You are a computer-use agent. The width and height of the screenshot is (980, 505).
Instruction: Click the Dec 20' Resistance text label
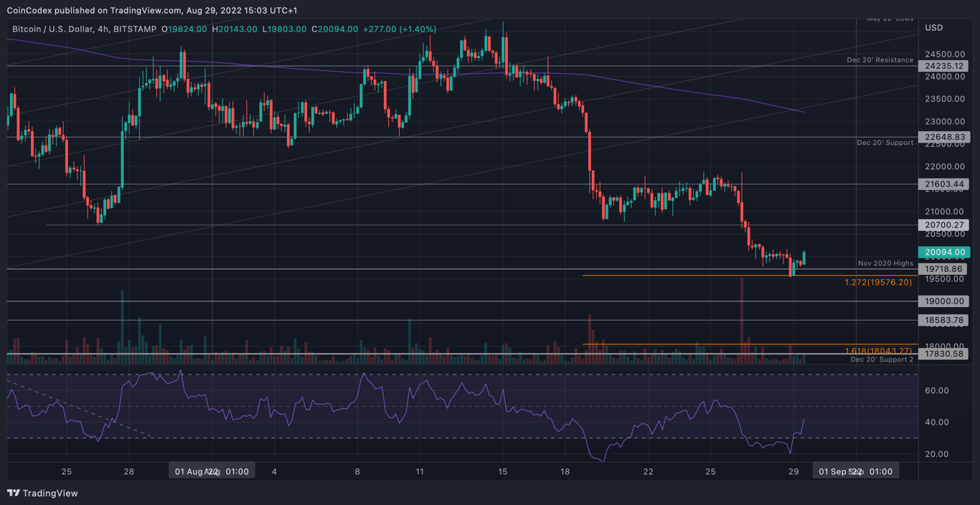point(880,60)
